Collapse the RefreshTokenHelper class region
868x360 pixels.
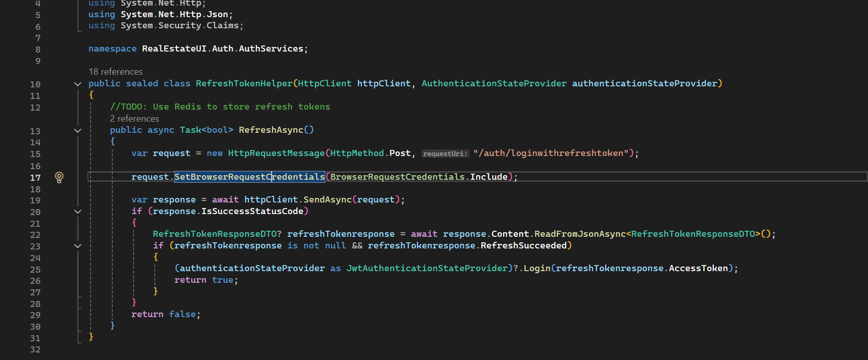click(x=78, y=84)
